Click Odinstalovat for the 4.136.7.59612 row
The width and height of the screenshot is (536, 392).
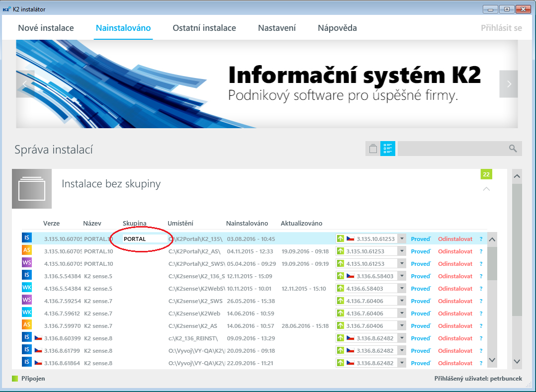pos(455,314)
